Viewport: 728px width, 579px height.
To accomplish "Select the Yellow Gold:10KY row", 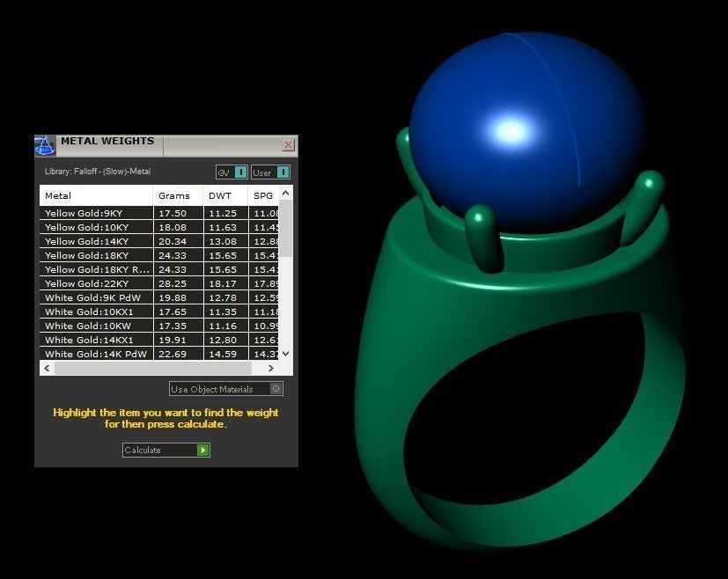I will (x=159, y=227).
